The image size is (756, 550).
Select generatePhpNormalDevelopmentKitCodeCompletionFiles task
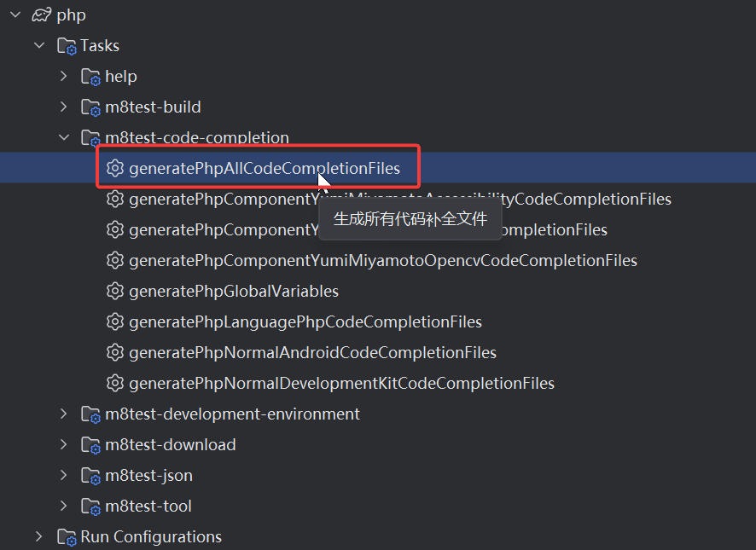pyautogui.click(x=341, y=384)
